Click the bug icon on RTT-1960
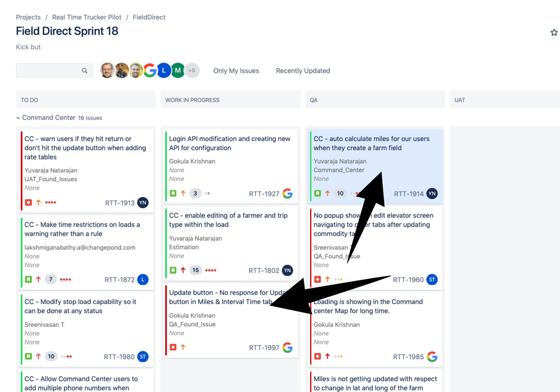 click(x=317, y=279)
